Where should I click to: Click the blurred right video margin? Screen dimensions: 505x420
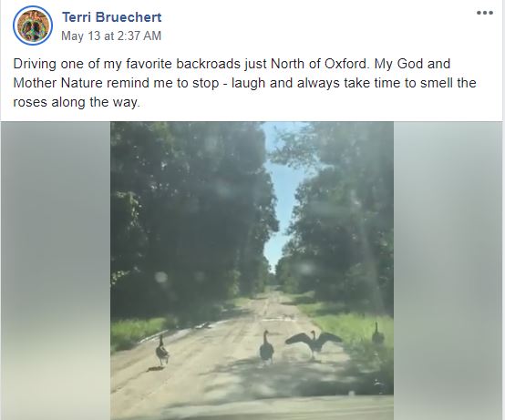[448, 271]
